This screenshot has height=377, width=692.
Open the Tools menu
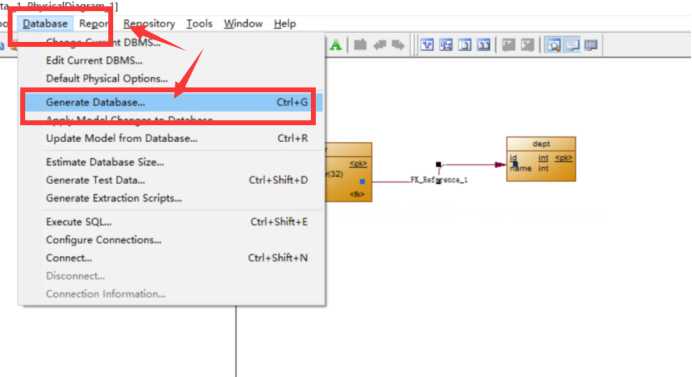[x=199, y=24]
